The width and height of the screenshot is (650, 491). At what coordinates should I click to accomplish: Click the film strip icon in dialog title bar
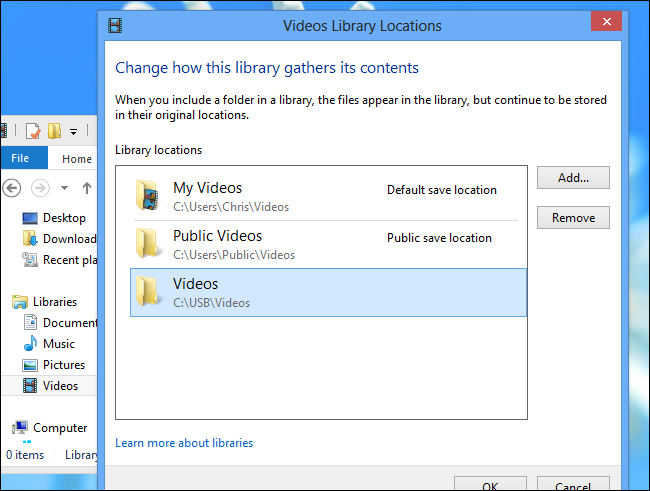click(115, 26)
